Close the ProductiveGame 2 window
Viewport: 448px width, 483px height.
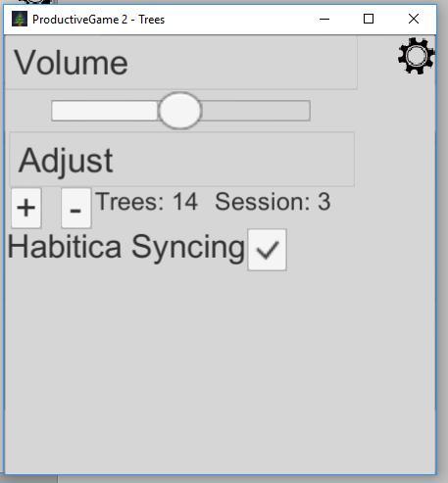click(x=414, y=19)
